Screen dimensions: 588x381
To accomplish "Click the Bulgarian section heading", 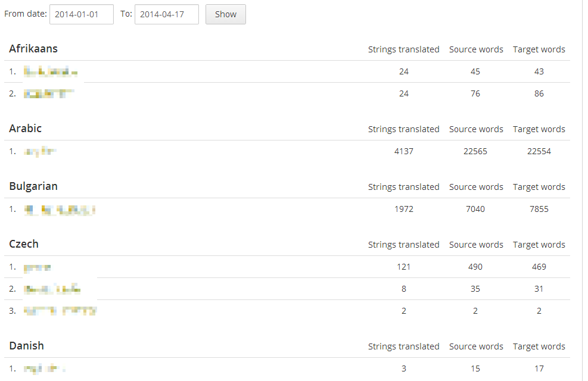I will [x=33, y=186].
